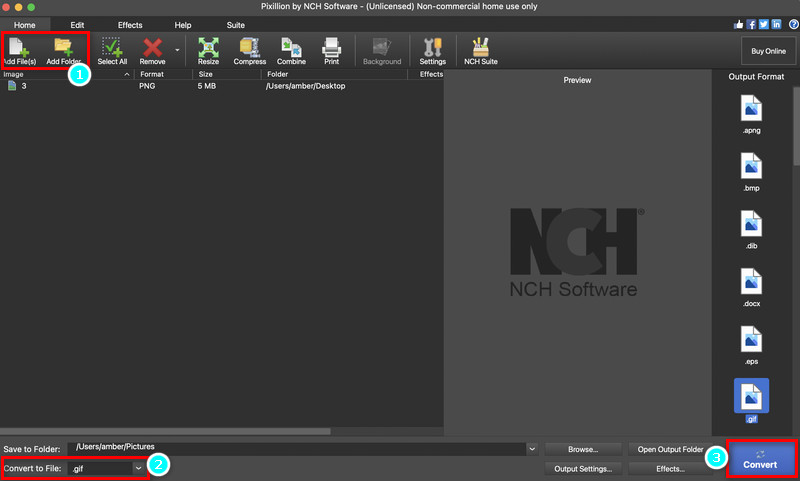Click the help question mark icon
The height and width of the screenshot is (481, 800).
[x=794, y=24]
